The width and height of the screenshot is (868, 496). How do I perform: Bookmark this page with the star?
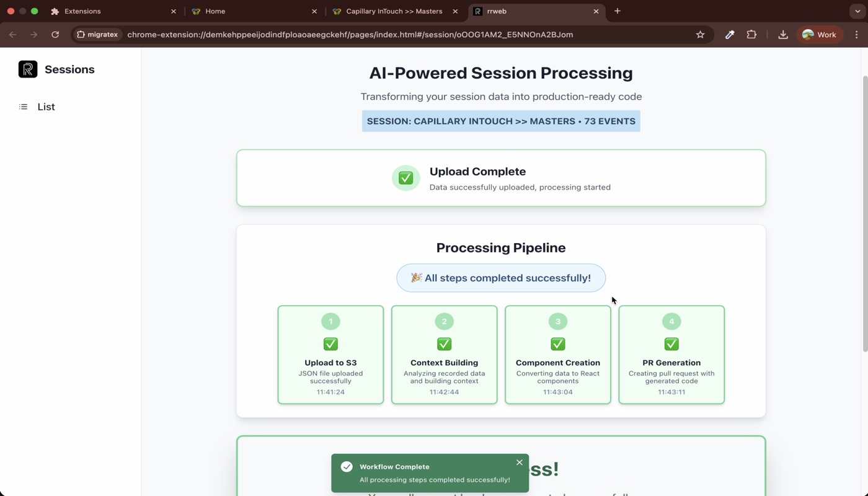tap(700, 35)
